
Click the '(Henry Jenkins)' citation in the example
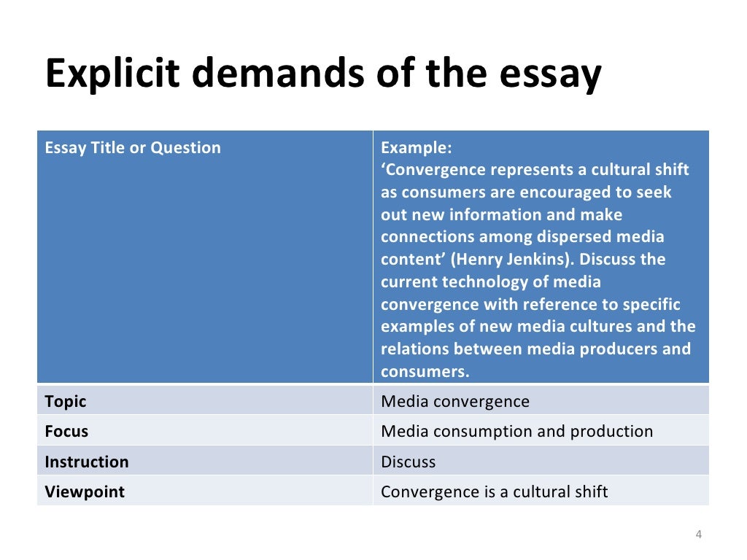tap(511, 259)
